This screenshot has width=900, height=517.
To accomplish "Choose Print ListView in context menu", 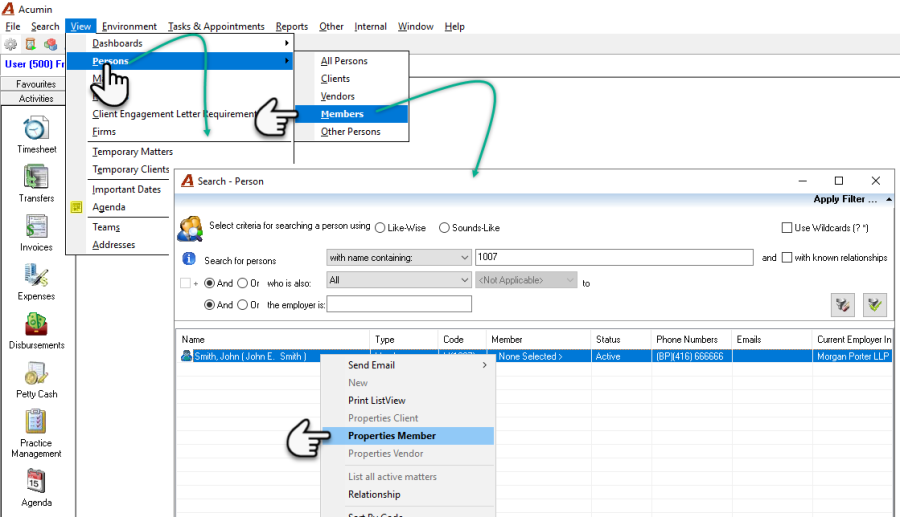I will tap(377, 401).
